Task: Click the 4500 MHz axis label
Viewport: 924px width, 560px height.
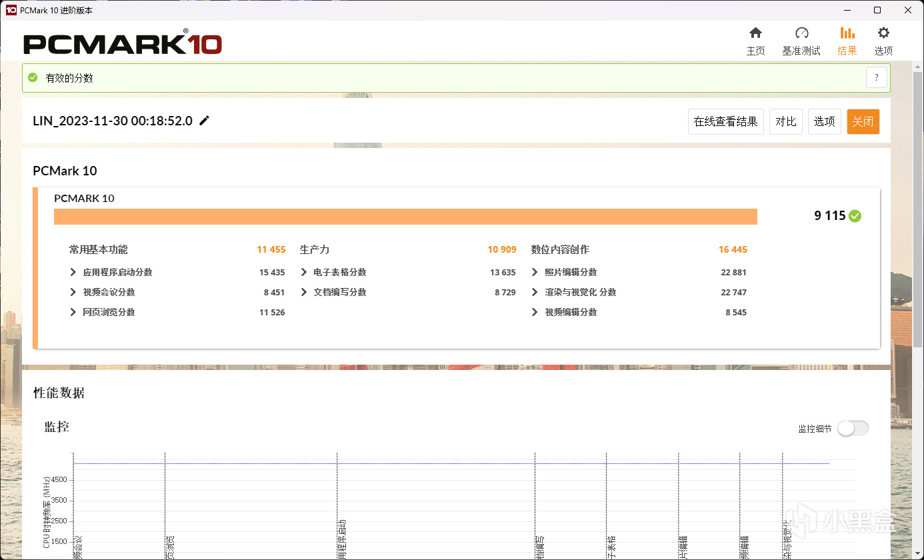Action: [59, 480]
